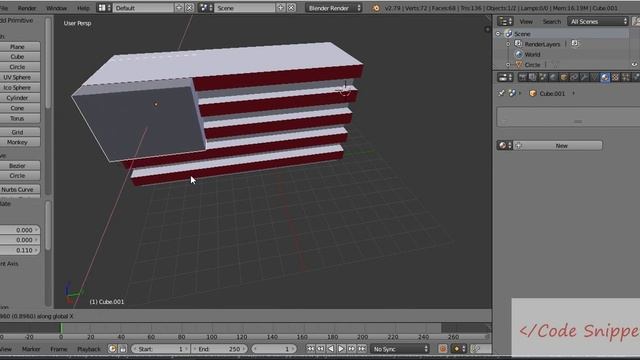The image size is (640, 360).
Task: Open the outliner Search menu
Action: pyautogui.click(x=551, y=21)
